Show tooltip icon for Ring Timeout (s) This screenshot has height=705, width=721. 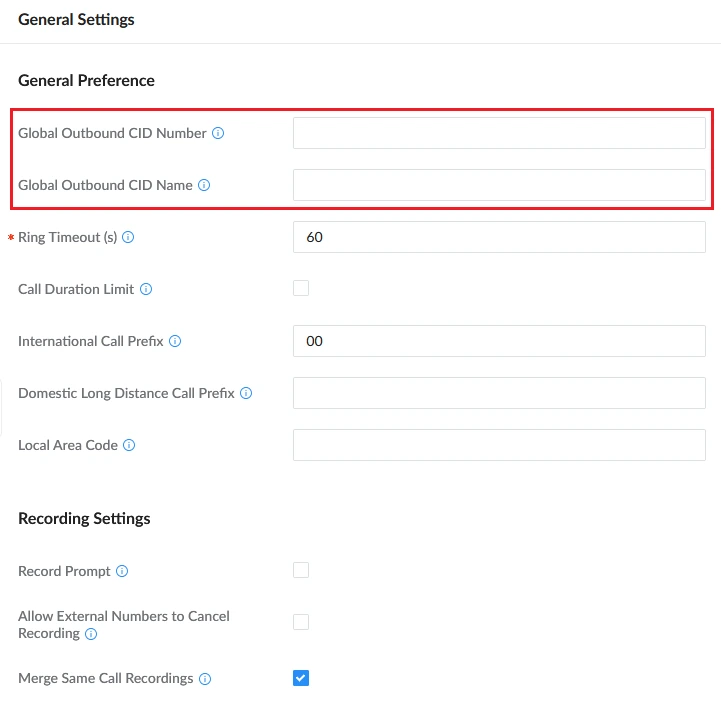(128, 237)
